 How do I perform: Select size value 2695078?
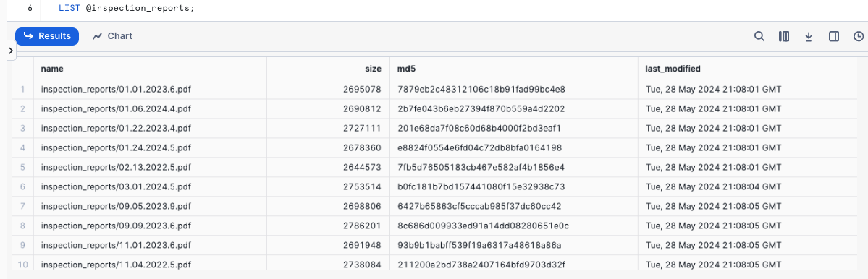pyautogui.click(x=328, y=89)
